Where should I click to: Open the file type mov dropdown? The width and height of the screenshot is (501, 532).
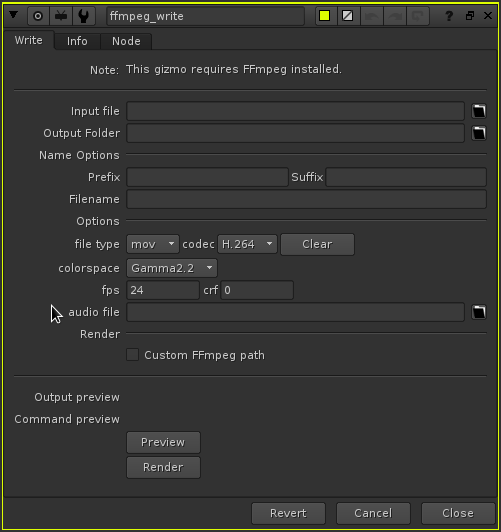pyautogui.click(x=153, y=244)
